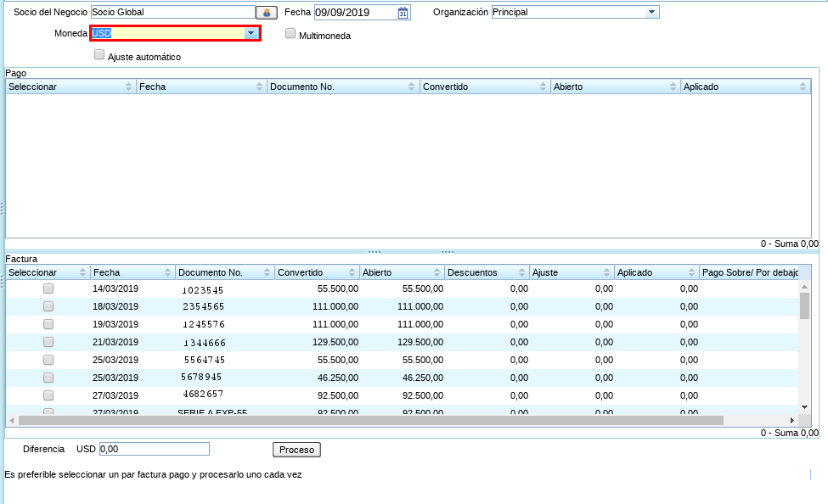Click sort arrows on Pago Aplicado column
This screenshot has height=504, width=828.
pos(803,87)
